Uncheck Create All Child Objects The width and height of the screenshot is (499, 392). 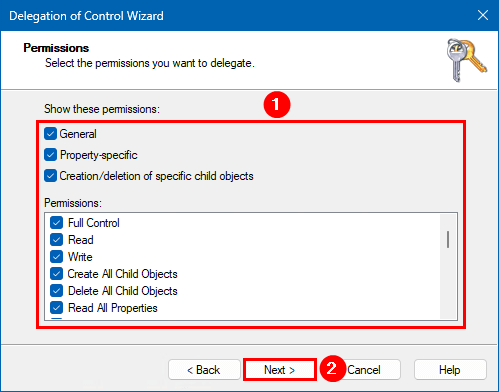(x=56, y=274)
